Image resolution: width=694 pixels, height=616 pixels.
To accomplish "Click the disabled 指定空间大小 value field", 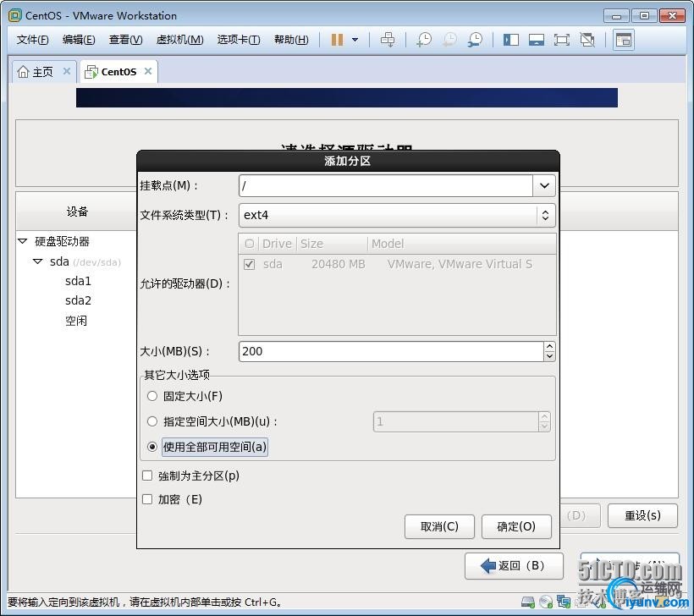I will 456,421.
